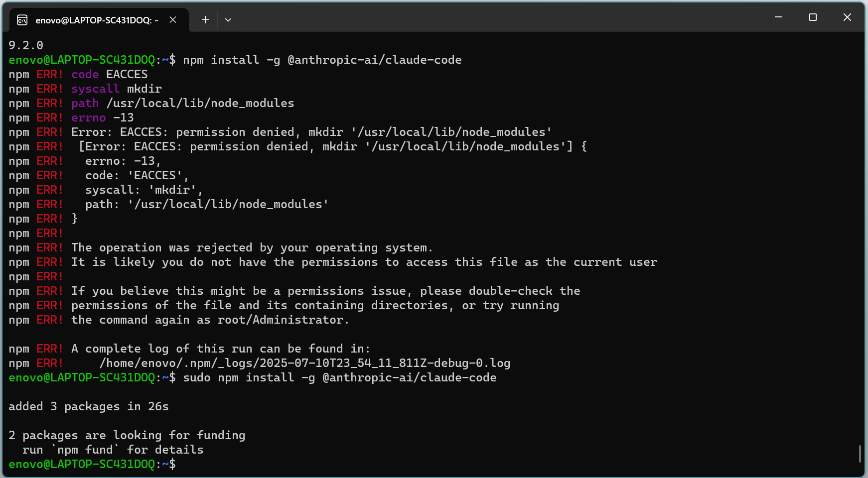Click the first npm install -g command
Image resolution: width=868 pixels, height=478 pixels.
322,60
